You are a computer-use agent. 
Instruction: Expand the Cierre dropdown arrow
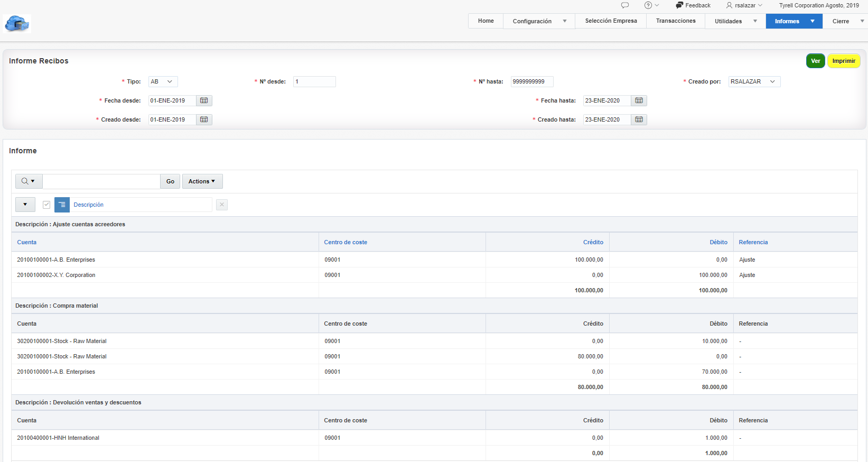(x=862, y=21)
